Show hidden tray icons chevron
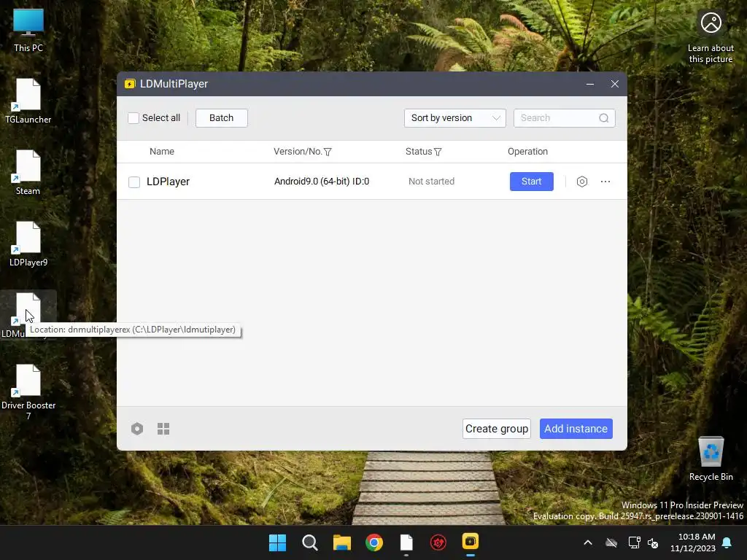This screenshot has height=560, width=747. pyautogui.click(x=588, y=542)
